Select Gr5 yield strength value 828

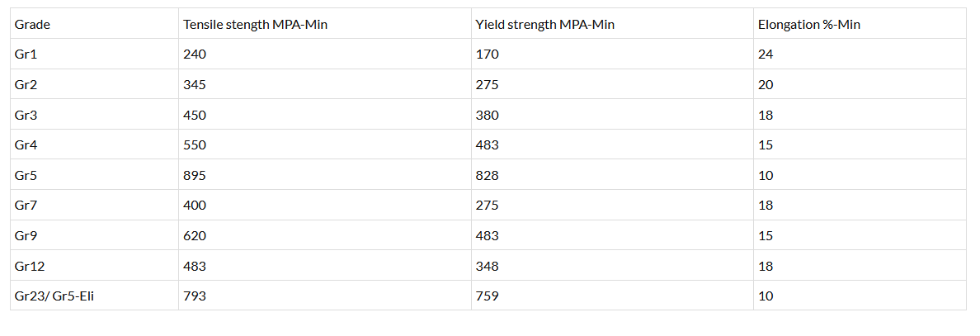coord(488,175)
